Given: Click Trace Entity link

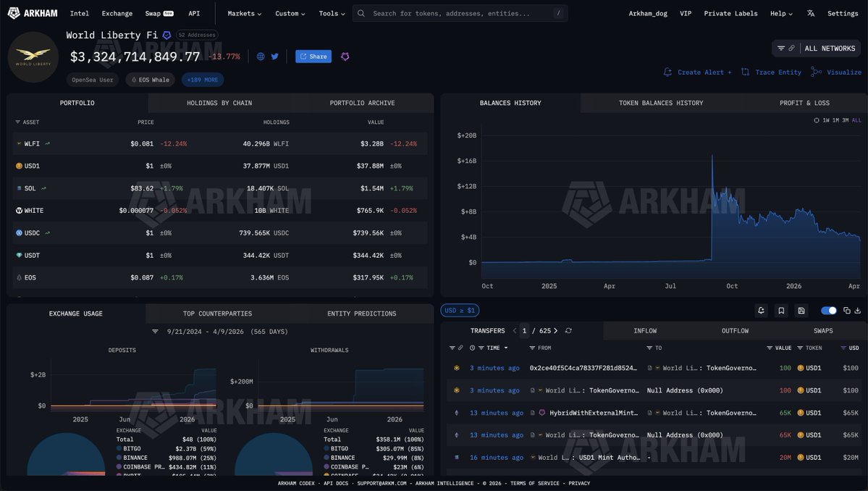Looking at the screenshot, I should click(771, 72).
